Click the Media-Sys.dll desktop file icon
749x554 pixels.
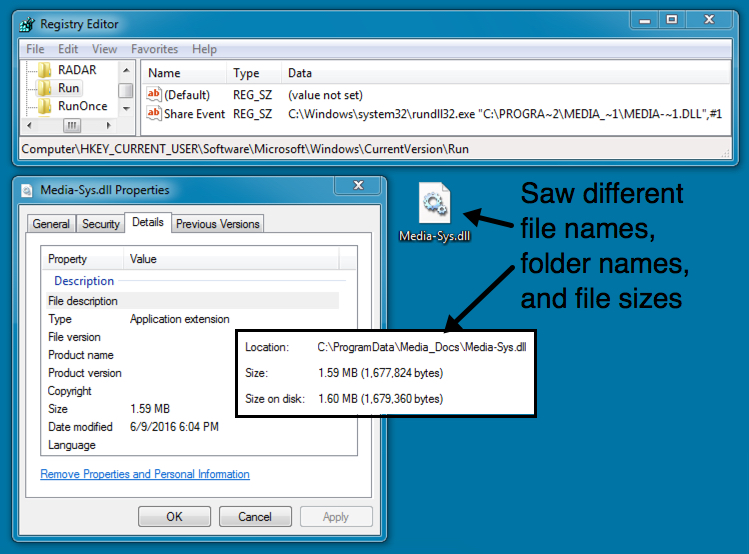pos(435,204)
